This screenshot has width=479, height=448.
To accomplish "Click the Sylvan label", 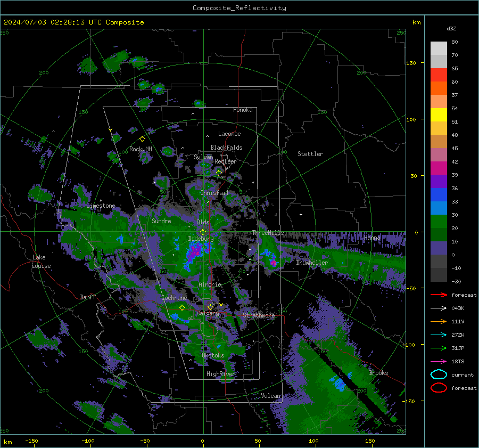I will point(203,157).
